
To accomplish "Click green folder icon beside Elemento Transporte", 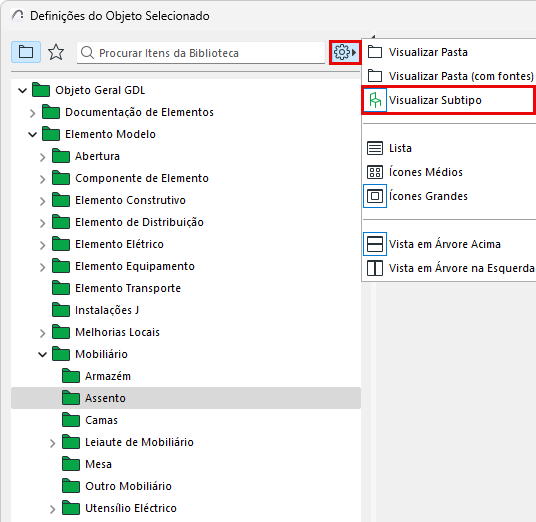I will pos(61,287).
